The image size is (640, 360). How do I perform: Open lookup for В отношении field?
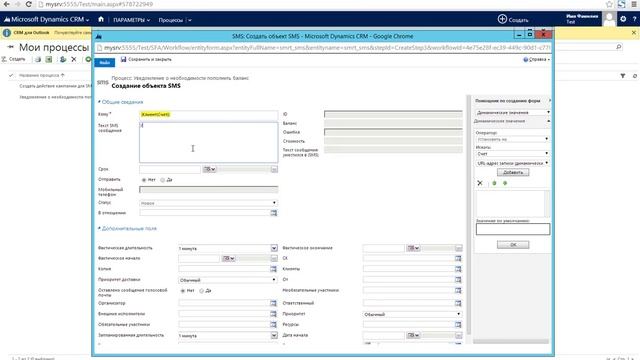[x=273, y=213]
